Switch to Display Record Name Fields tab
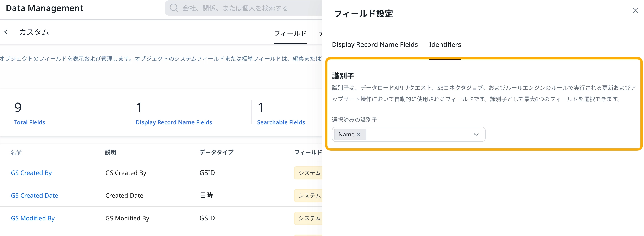Viewport: 644px width, 236px height. tap(374, 44)
